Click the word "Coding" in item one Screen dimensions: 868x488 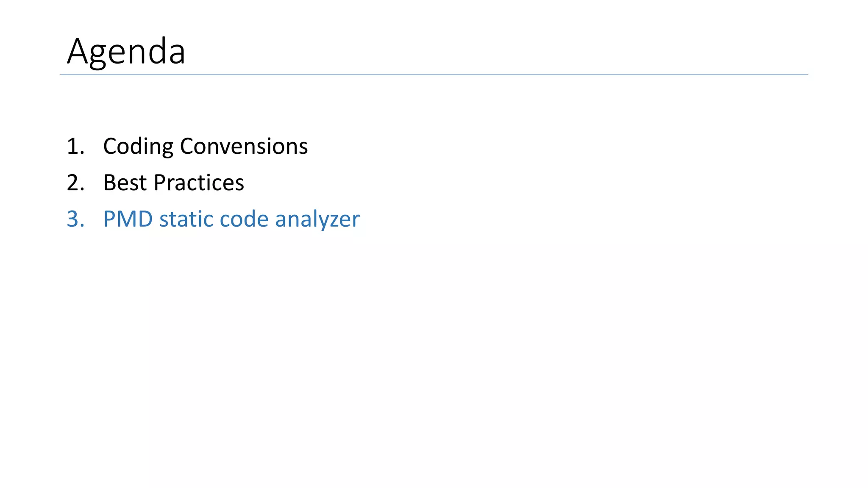pyautogui.click(x=138, y=147)
